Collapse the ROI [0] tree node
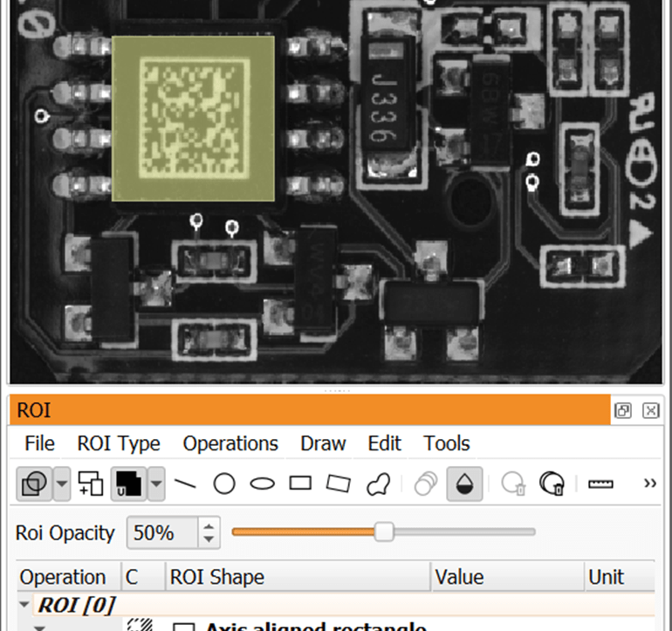 pyautogui.click(x=24, y=605)
